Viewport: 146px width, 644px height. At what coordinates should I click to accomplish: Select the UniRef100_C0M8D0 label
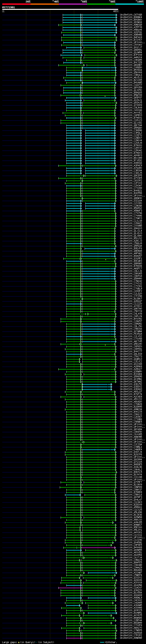131,67
